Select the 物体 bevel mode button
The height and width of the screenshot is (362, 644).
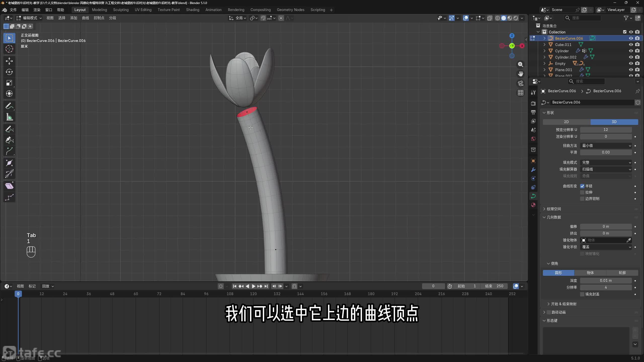point(590,273)
